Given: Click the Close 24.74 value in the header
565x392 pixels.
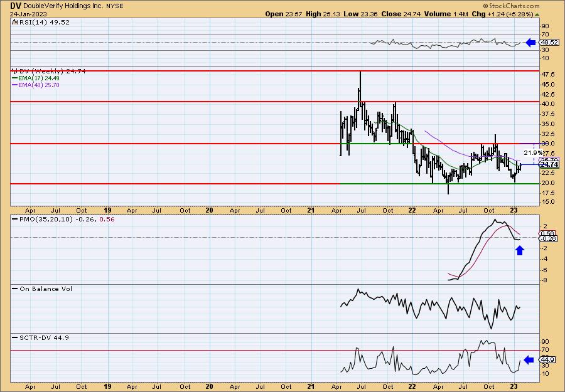Looking at the screenshot, I should (x=401, y=14).
